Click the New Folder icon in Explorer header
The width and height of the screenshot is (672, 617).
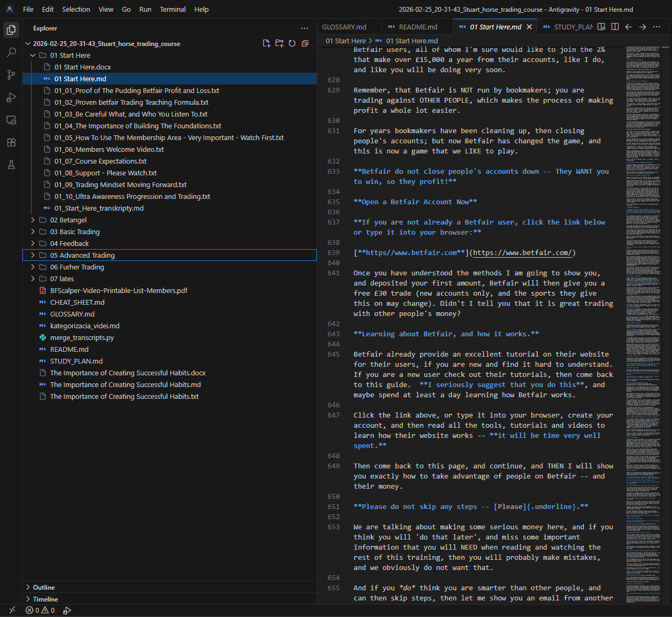tap(279, 43)
